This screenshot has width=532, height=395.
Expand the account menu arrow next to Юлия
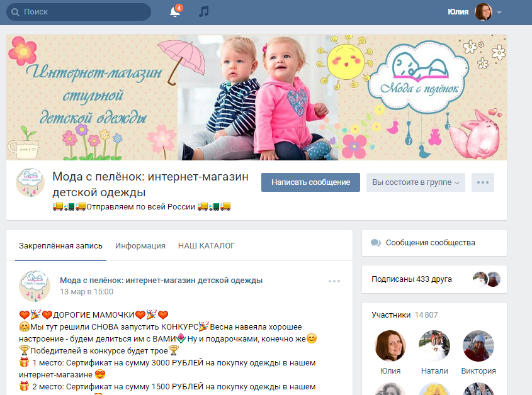[x=499, y=12]
